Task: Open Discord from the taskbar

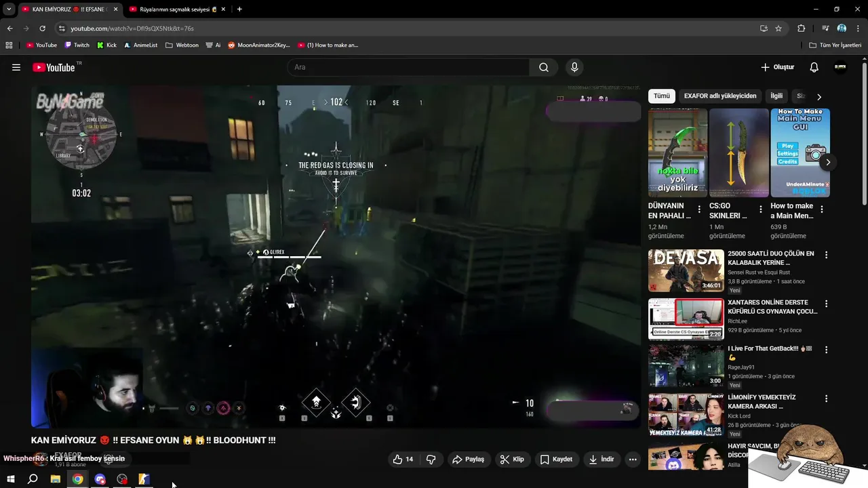Action: pyautogui.click(x=100, y=479)
